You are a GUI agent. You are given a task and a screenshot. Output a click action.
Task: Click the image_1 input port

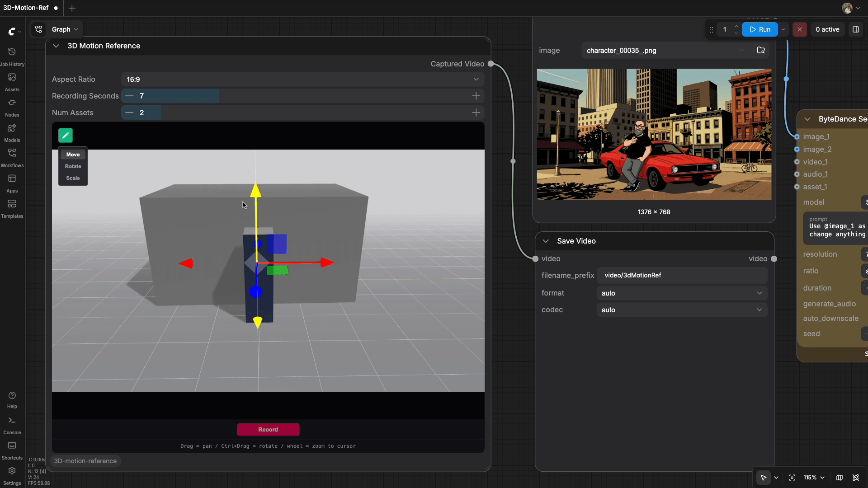point(797,136)
